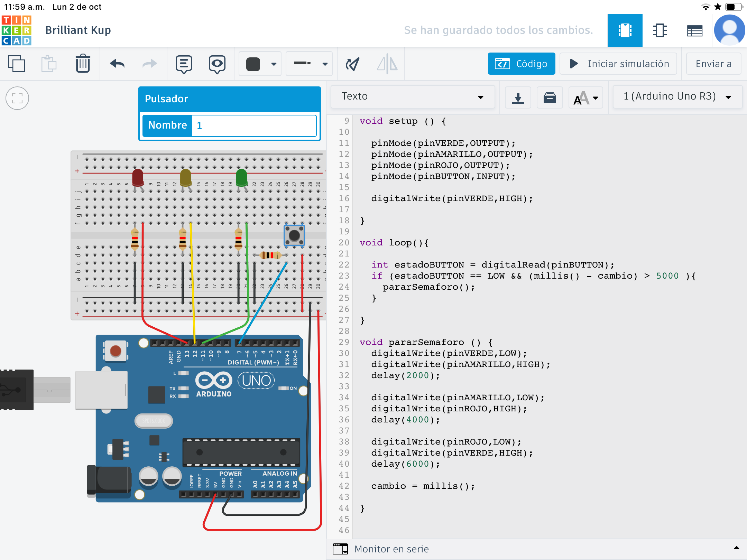Click the undo arrow
The image size is (747, 560).
pyautogui.click(x=117, y=64)
